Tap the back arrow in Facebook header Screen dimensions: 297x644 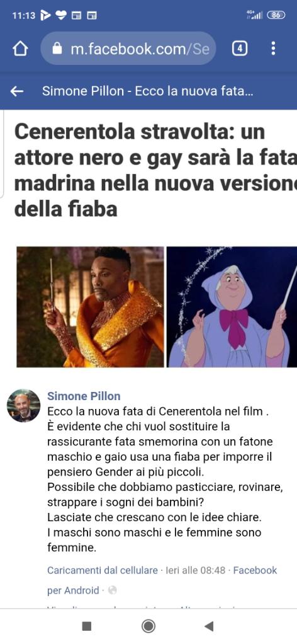point(17,91)
